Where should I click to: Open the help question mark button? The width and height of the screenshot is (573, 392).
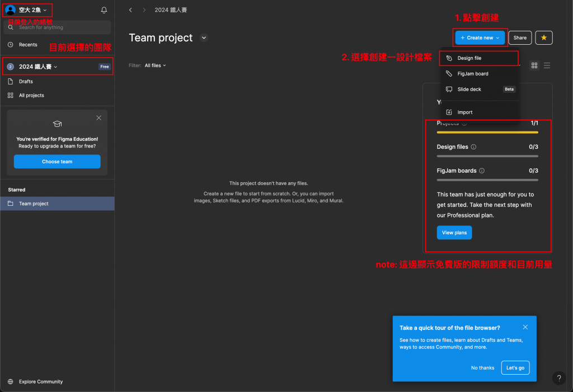559,378
